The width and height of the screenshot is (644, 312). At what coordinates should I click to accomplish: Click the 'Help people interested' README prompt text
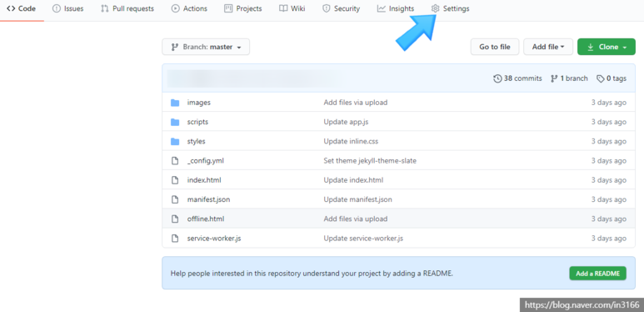tap(312, 274)
